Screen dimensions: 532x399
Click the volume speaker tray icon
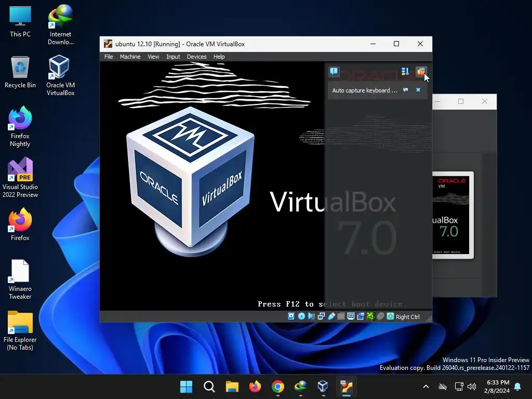click(472, 387)
